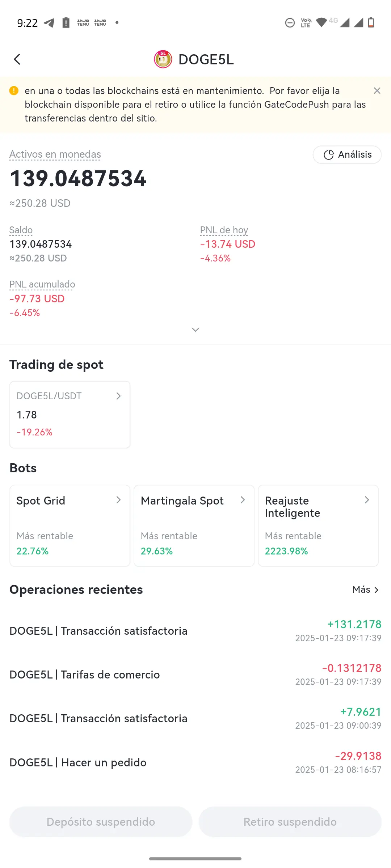This screenshot has height=868, width=391.
Task: Open the Análisis pie chart button
Action: [347, 155]
